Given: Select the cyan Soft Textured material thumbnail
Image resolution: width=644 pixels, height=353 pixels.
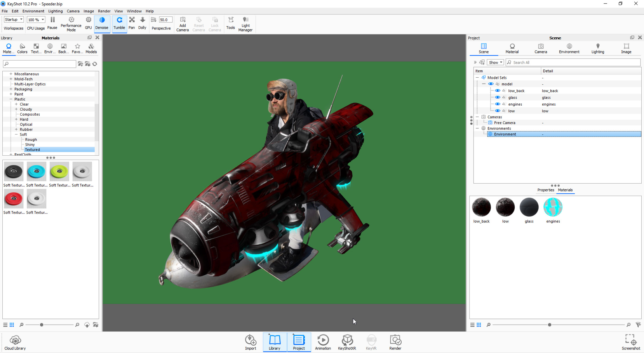Looking at the screenshot, I should pyautogui.click(x=36, y=171).
